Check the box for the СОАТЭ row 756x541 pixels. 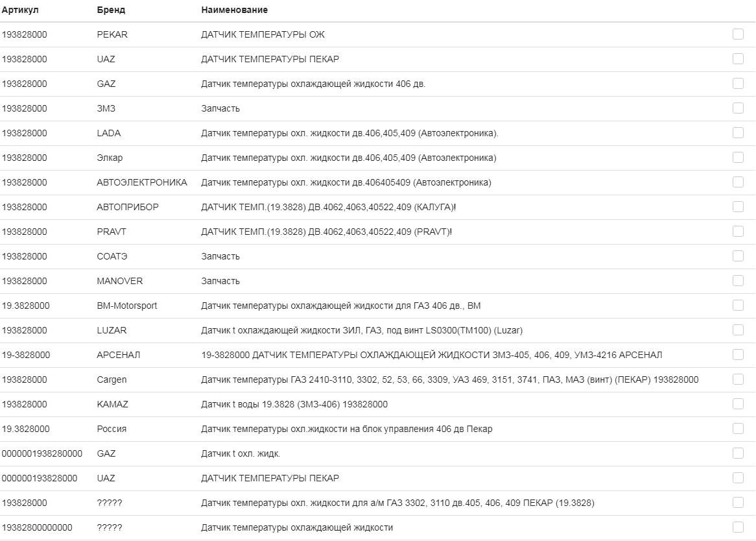click(738, 256)
